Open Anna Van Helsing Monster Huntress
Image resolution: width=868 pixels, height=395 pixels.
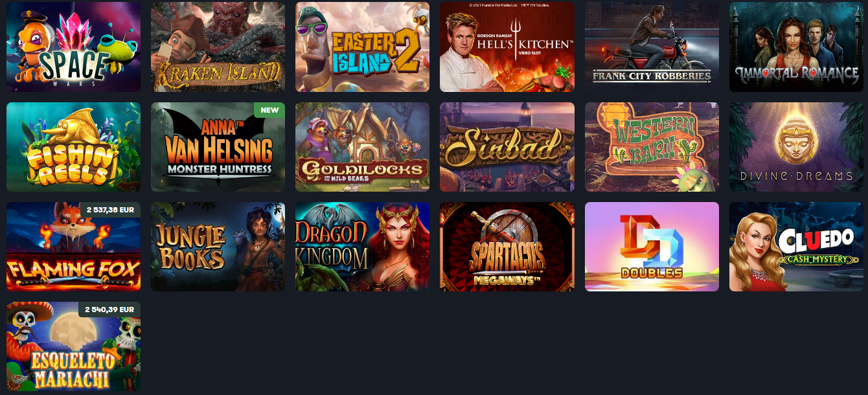tap(218, 147)
